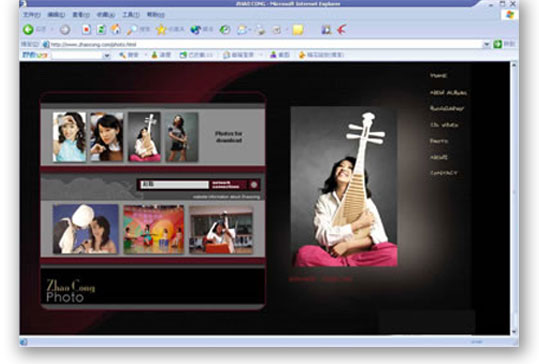Expand the Back button history dropdown arrow
This screenshot has width=539, height=364.
[x=52, y=30]
